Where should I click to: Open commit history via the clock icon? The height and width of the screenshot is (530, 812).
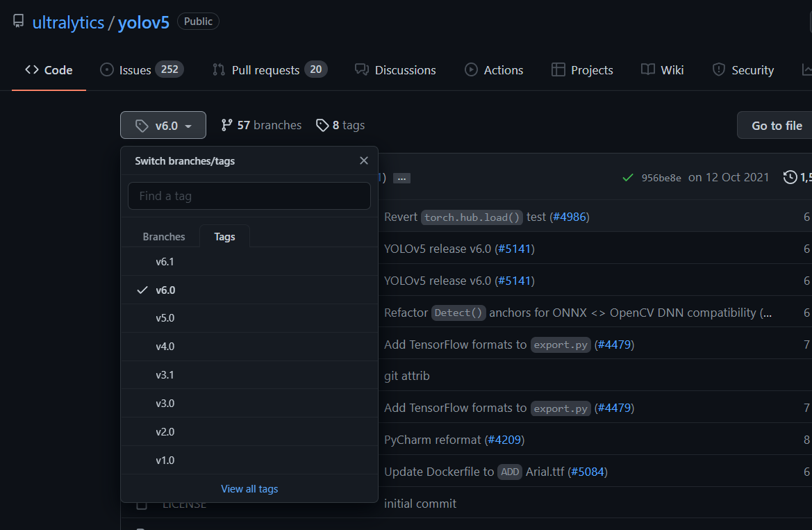point(790,177)
